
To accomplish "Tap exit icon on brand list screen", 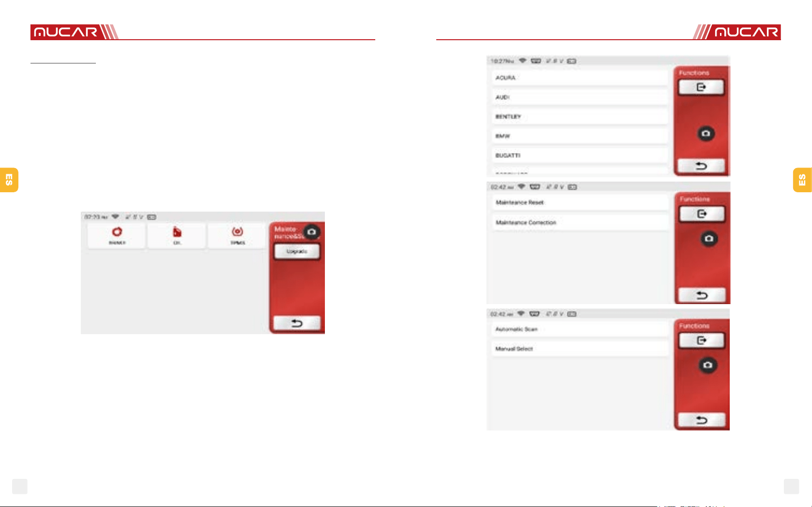I will [701, 87].
